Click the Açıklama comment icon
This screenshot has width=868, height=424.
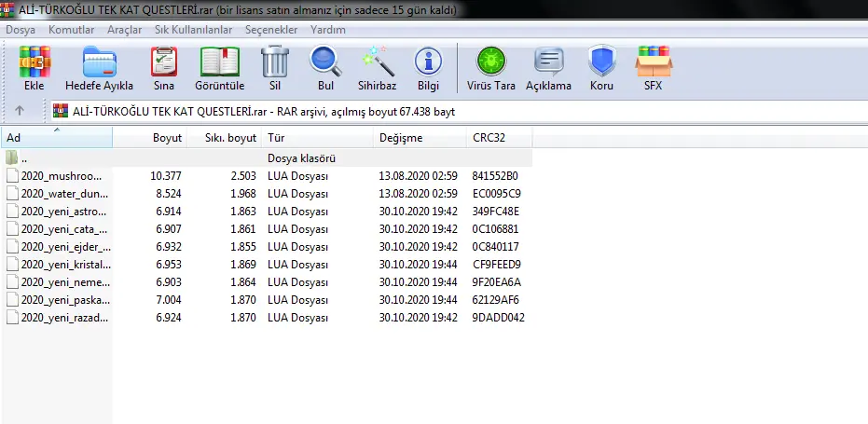(x=548, y=62)
